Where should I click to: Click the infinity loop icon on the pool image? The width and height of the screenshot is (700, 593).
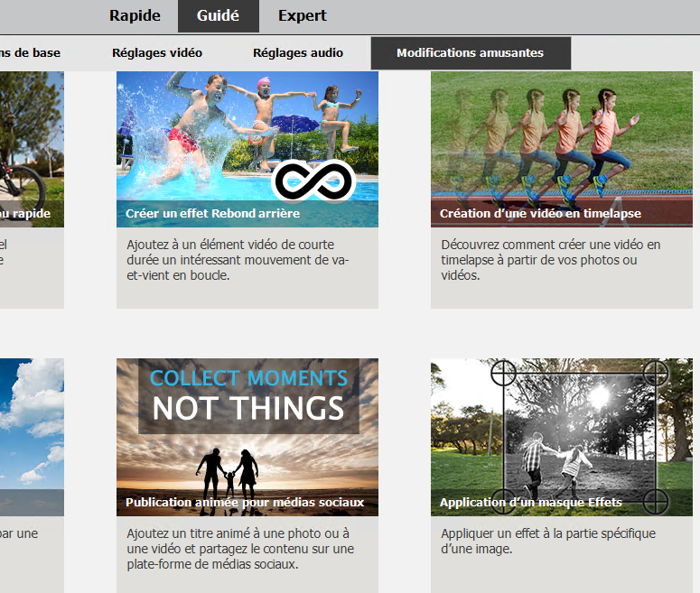[313, 181]
